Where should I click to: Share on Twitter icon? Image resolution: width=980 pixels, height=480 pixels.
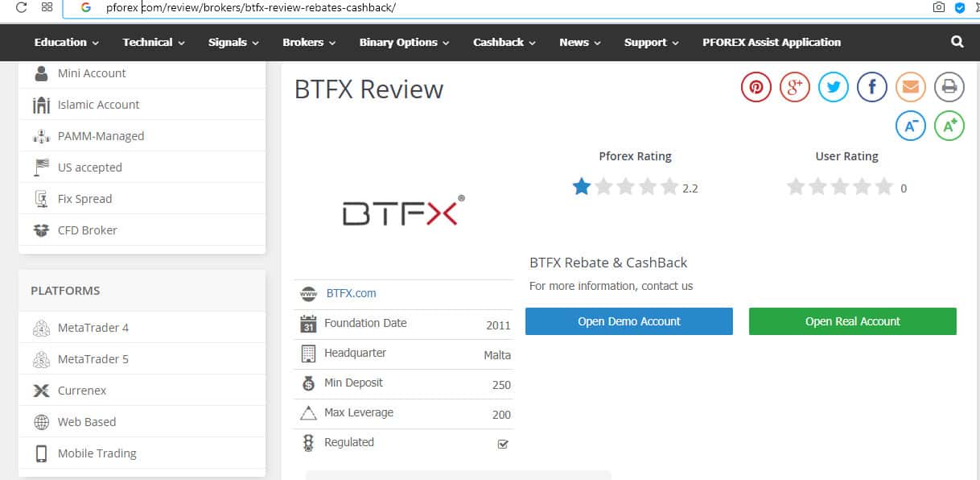point(834,87)
